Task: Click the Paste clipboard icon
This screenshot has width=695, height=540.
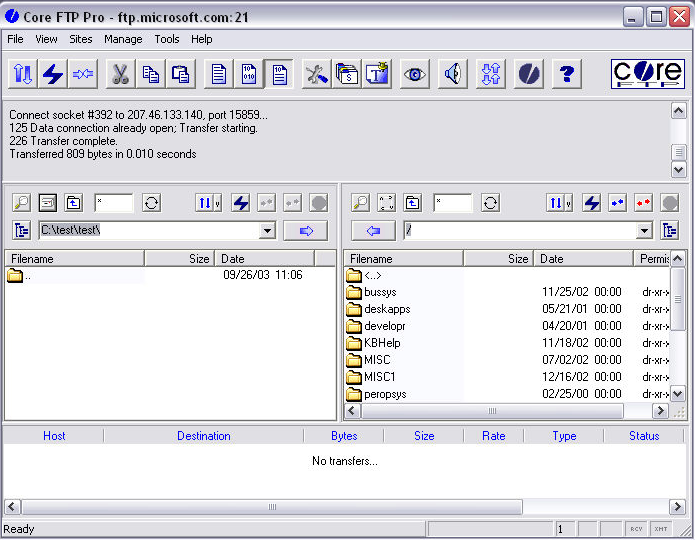Action: click(x=181, y=74)
